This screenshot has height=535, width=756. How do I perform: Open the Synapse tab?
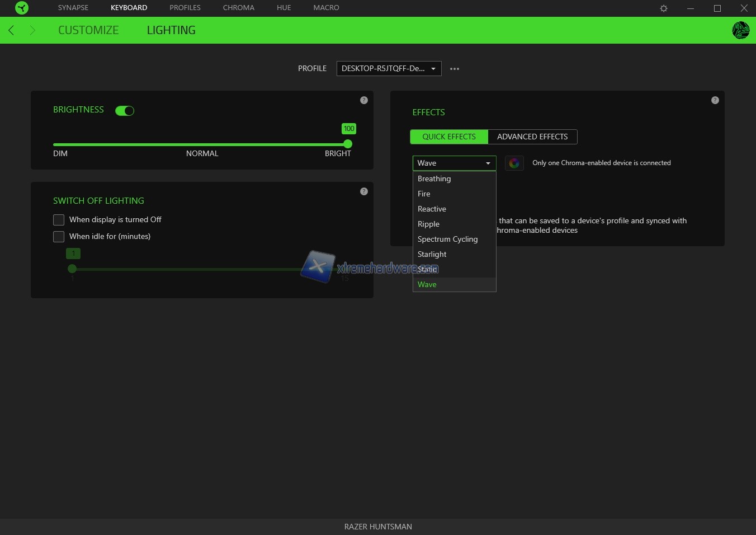73,8
